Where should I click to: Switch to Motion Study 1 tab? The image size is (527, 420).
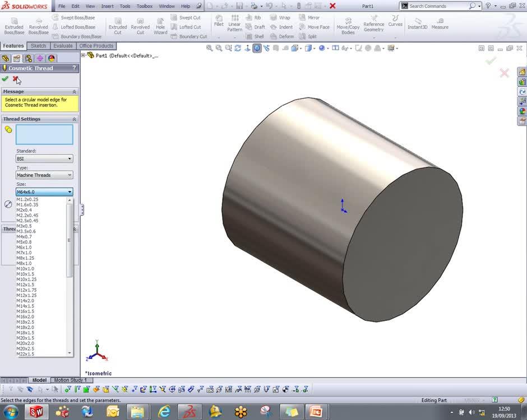[70, 380]
